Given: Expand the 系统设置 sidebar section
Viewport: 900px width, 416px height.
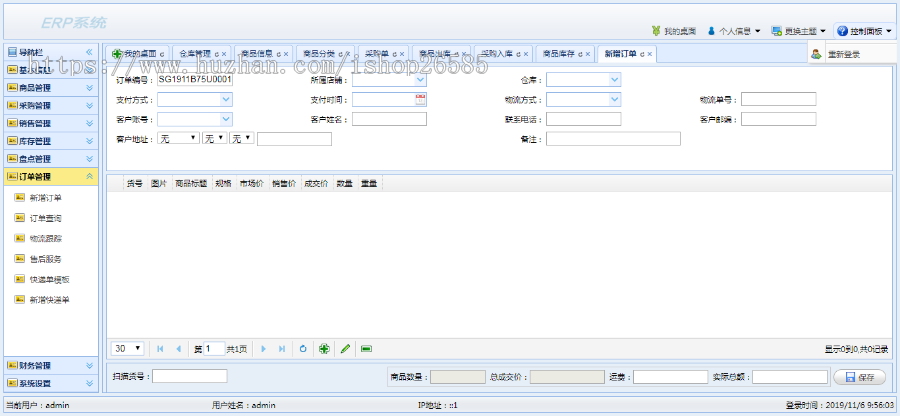Looking at the screenshot, I should [89, 383].
